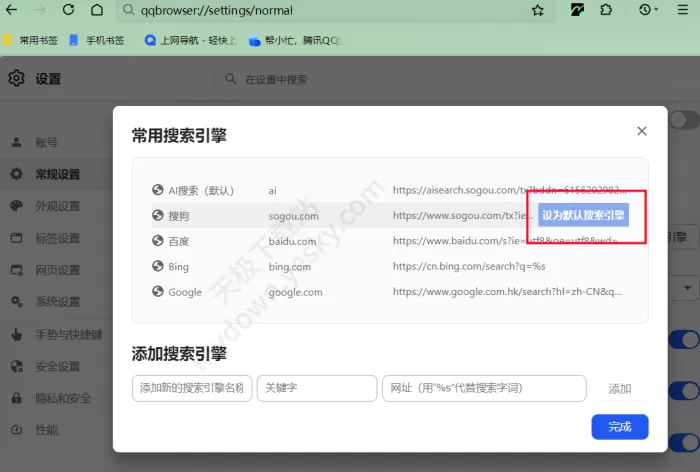Click the google.com keyword text
The width and height of the screenshot is (700, 472).
296,292
